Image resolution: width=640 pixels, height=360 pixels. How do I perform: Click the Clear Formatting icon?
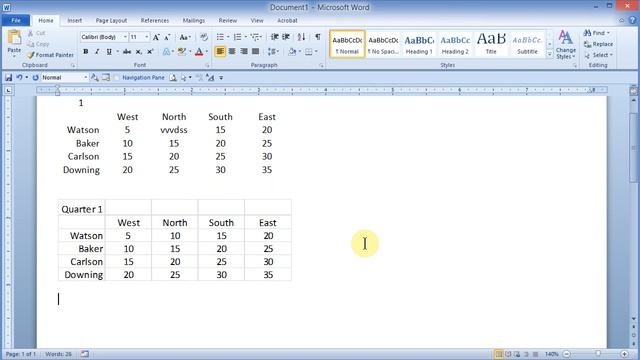click(x=204, y=37)
